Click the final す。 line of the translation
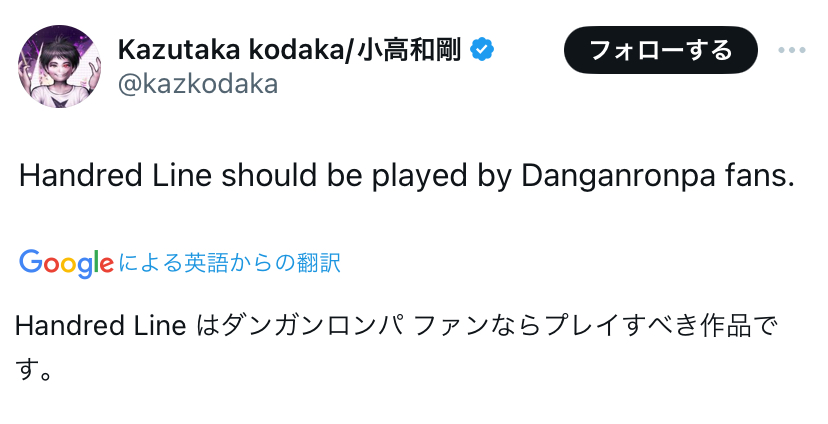The image size is (828, 424). [x=34, y=372]
